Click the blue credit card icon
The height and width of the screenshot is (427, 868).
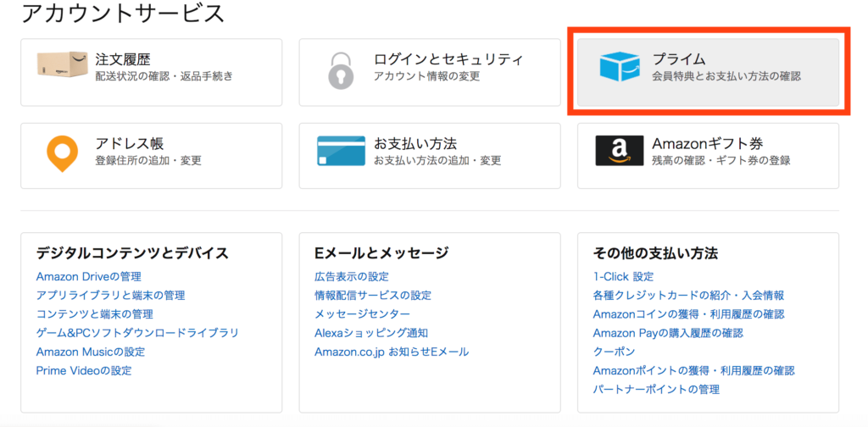click(x=341, y=151)
